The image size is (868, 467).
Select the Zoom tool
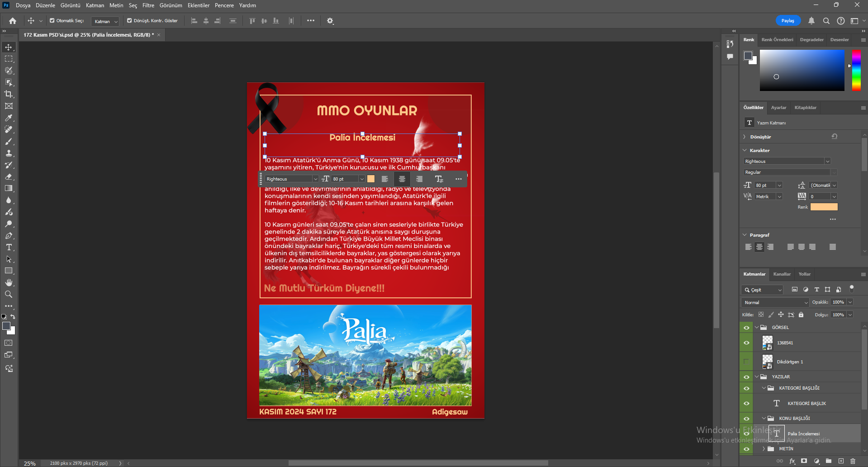[9, 294]
